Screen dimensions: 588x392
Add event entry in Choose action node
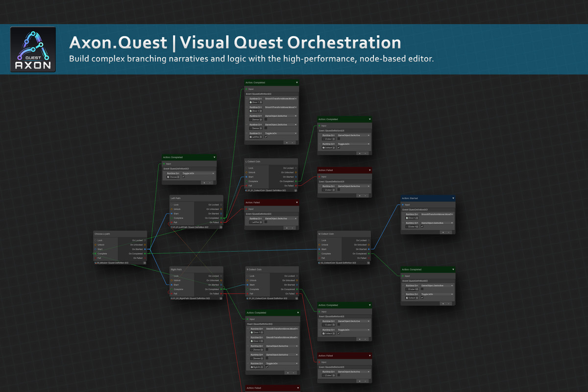tap(204, 182)
